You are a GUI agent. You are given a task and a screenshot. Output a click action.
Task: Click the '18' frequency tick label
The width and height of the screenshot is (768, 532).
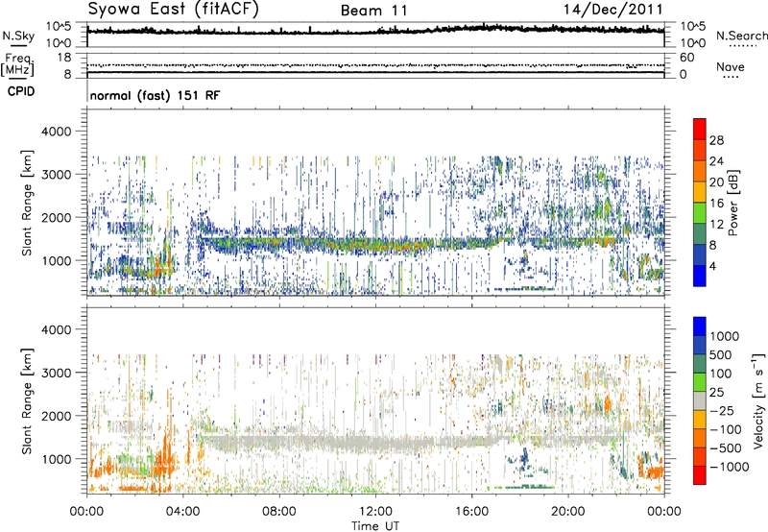tap(64, 58)
